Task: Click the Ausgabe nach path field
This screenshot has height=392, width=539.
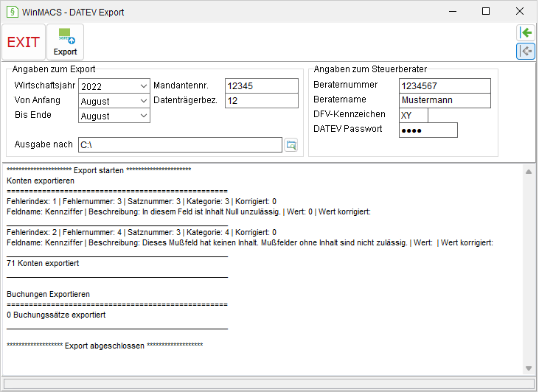Action: 180,145
